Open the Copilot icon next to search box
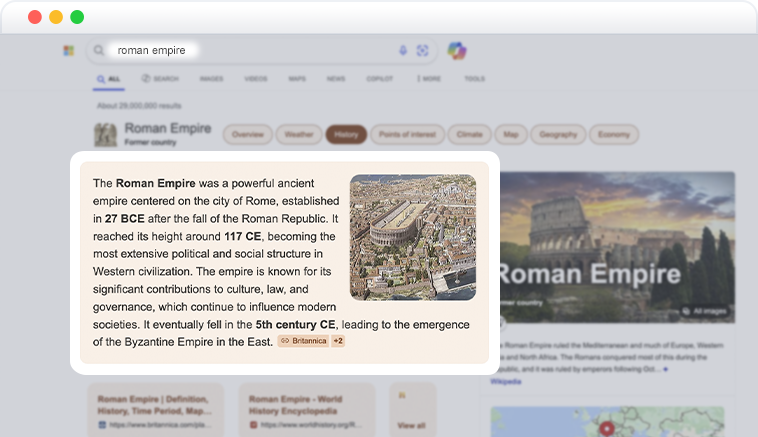Screen dimensions: 758x437 457,50
